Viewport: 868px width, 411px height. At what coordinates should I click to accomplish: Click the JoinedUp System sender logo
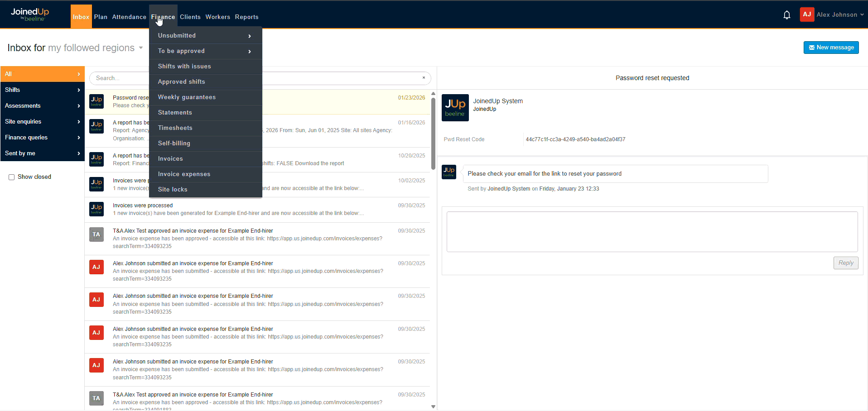pyautogui.click(x=455, y=108)
